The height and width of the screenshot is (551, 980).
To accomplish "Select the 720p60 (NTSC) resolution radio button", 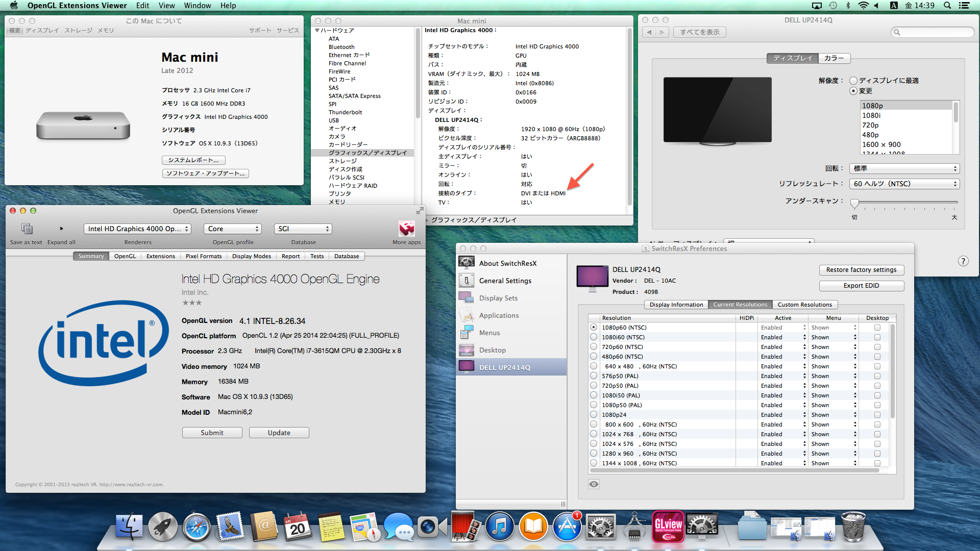I will click(594, 347).
